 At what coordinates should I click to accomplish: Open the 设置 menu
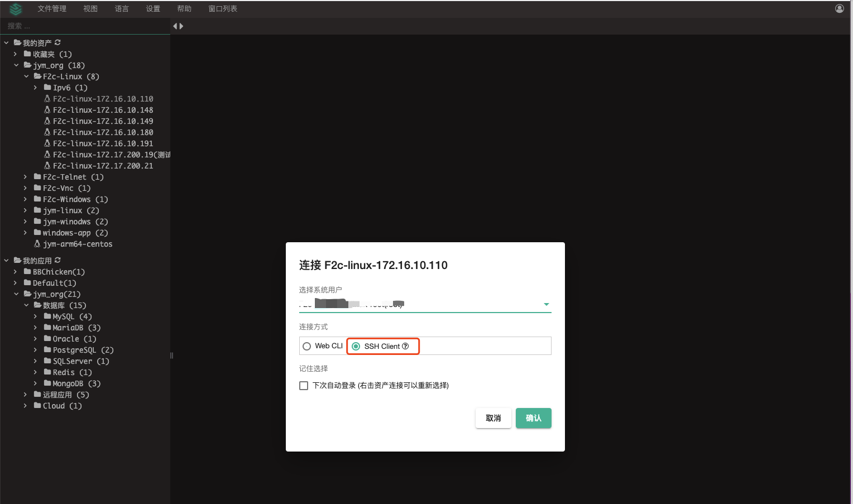pos(152,8)
